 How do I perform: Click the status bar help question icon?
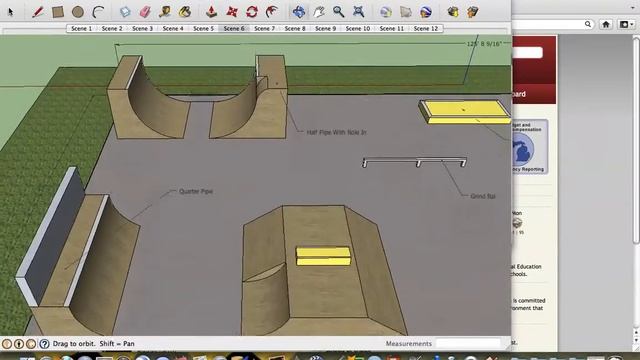click(x=44, y=344)
